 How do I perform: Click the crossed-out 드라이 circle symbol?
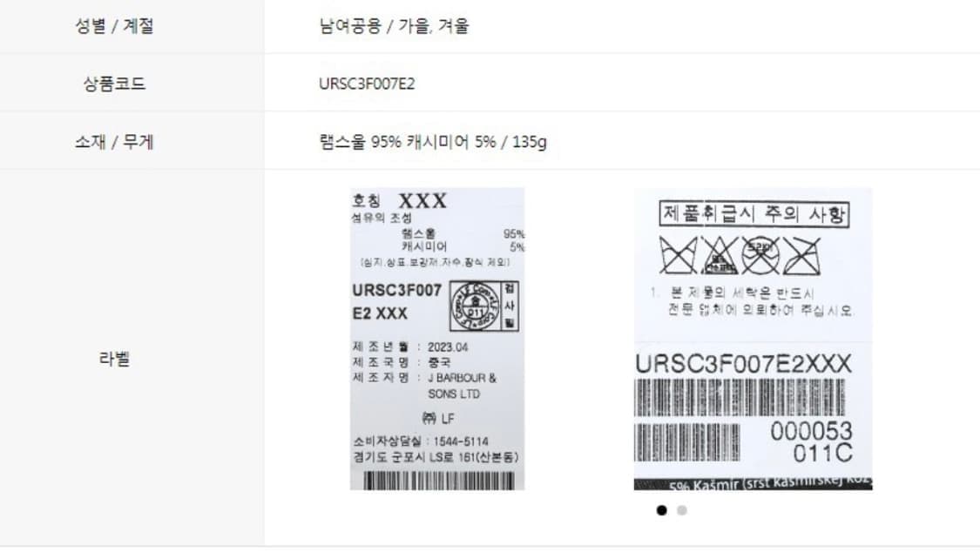click(760, 255)
